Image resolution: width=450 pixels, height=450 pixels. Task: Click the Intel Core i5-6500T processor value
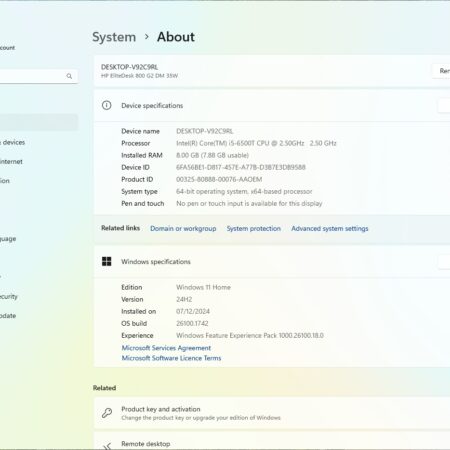pos(256,143)
